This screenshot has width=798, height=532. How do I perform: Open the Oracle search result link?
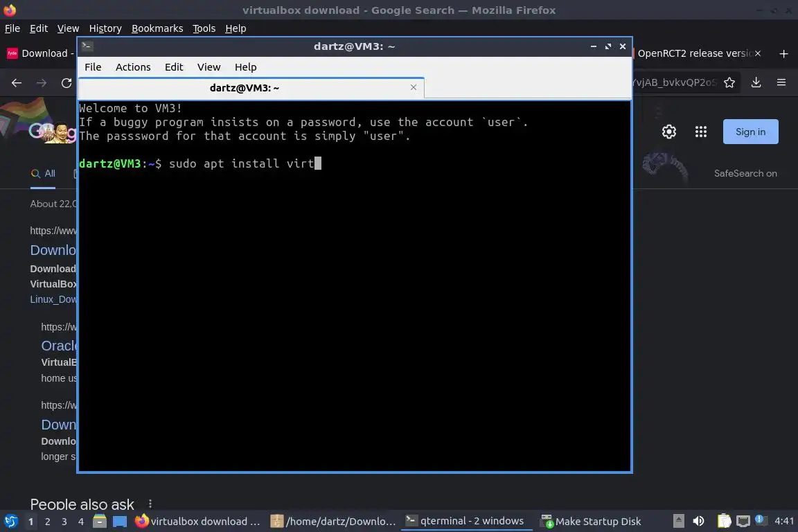(x=58, y=346)
